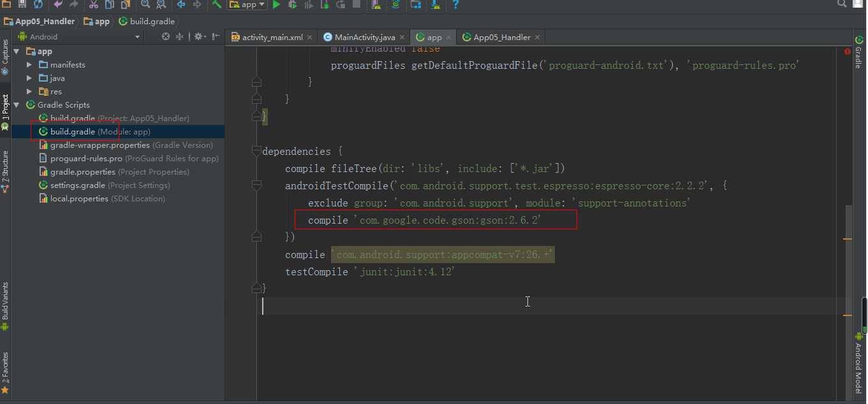This screenshot has height=404, width=868.
Task: Open the Project Structure icon
Action: tap(416, 4)
